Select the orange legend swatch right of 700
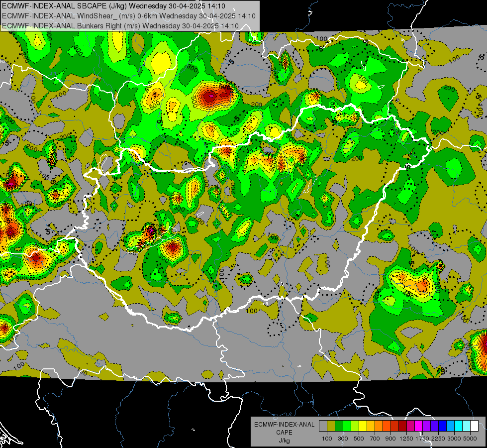 (x=379, y=426)
